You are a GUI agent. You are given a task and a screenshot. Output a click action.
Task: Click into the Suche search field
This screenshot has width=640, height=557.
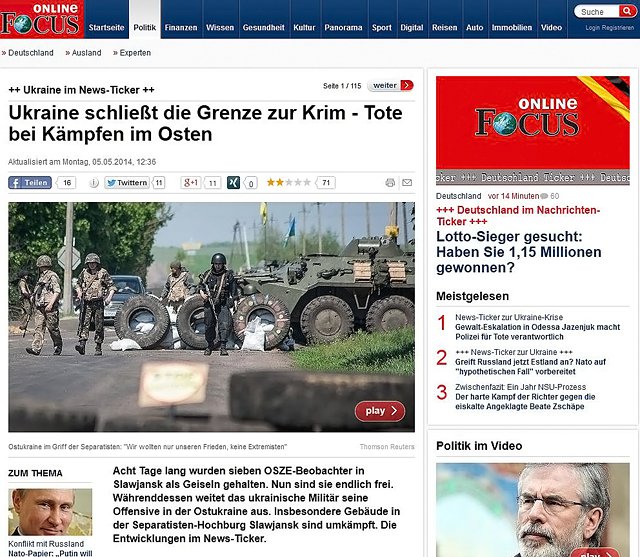point(596,11)
